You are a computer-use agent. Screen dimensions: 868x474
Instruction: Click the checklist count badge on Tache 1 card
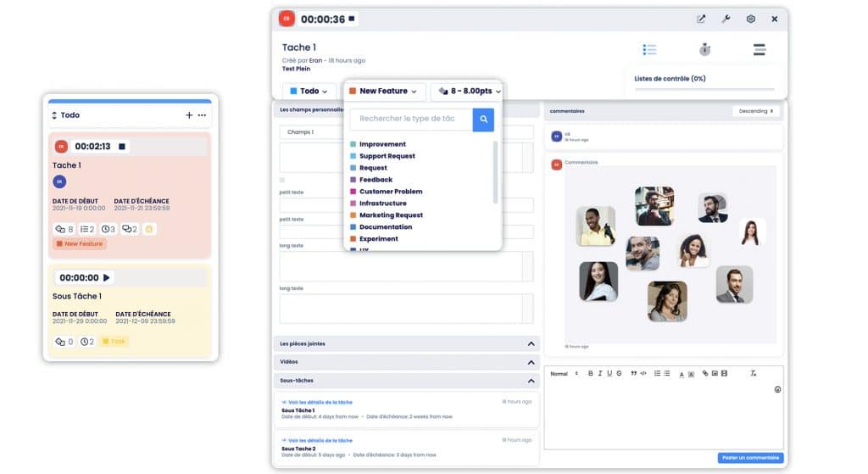[x=87, y=229]
